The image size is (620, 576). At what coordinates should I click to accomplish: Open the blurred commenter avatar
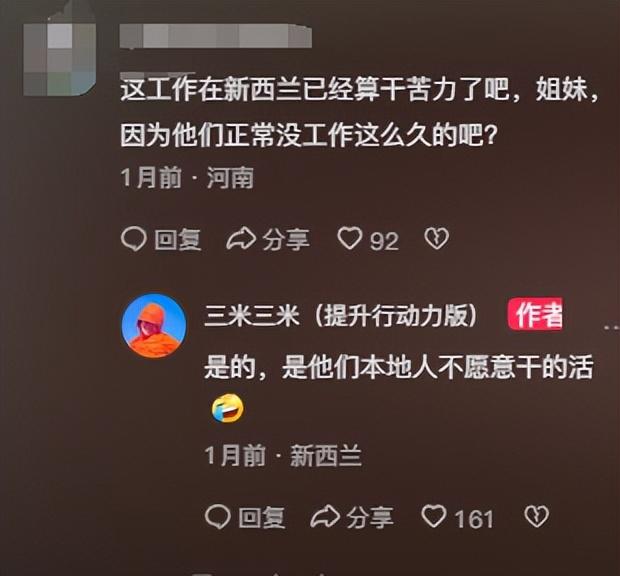60,59
